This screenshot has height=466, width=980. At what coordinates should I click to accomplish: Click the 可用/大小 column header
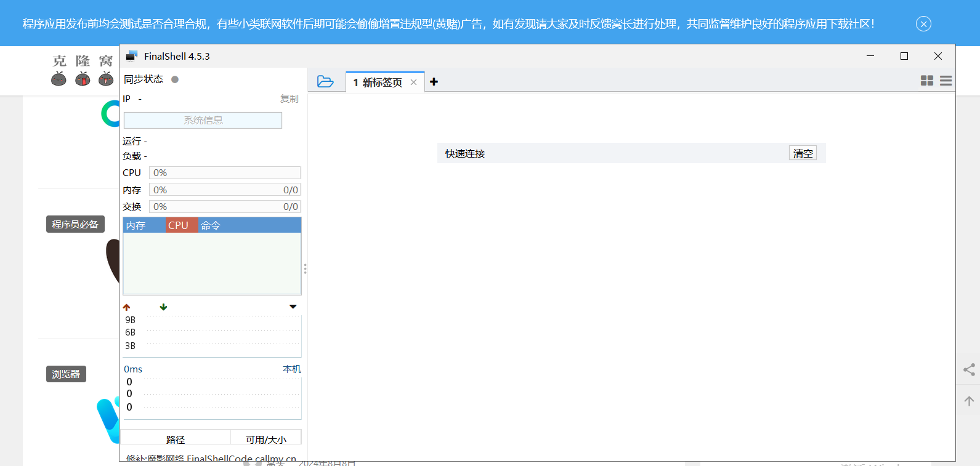[x=266, y=437]
